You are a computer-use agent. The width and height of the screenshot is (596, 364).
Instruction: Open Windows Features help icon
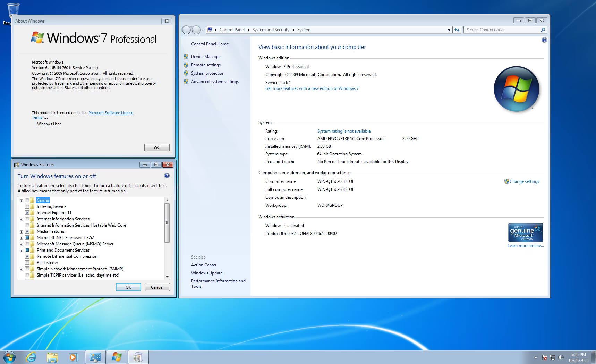click(x=167, y=176)
